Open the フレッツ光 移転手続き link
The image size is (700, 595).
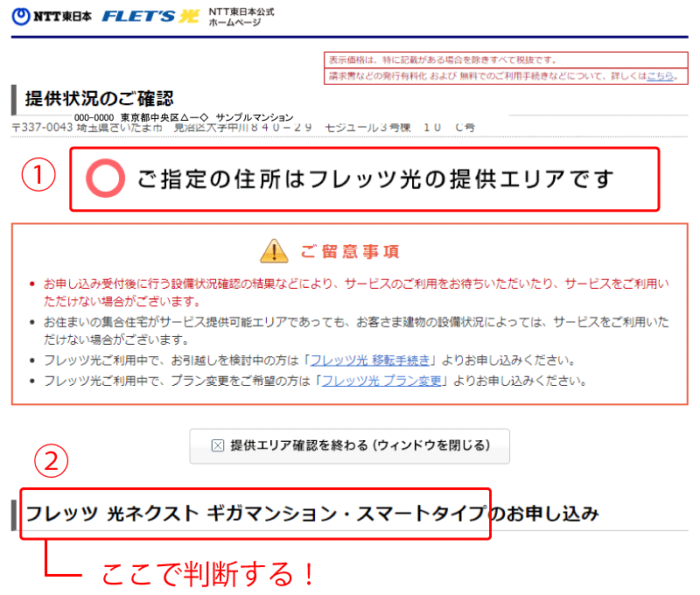(369, 360)
